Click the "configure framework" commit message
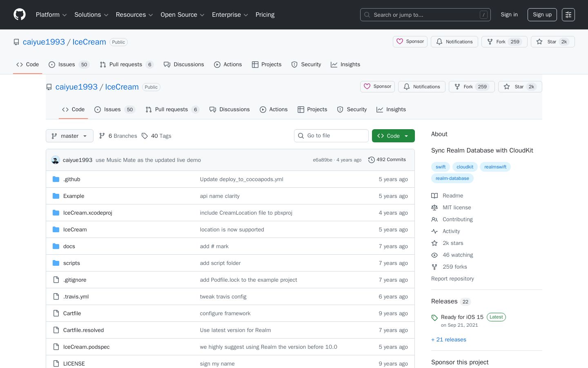Screen dimensions: 588x368 pos(225,313)
